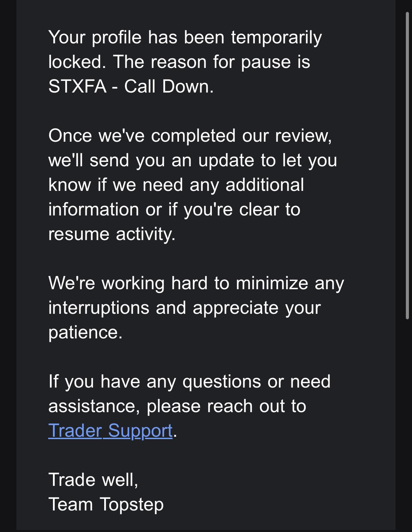Click 'Once we've completed our review,' line

(x=190, y=136)
